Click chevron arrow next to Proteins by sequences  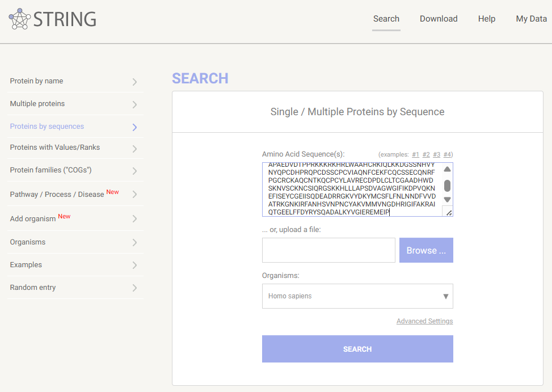click(x=134, y=127)
